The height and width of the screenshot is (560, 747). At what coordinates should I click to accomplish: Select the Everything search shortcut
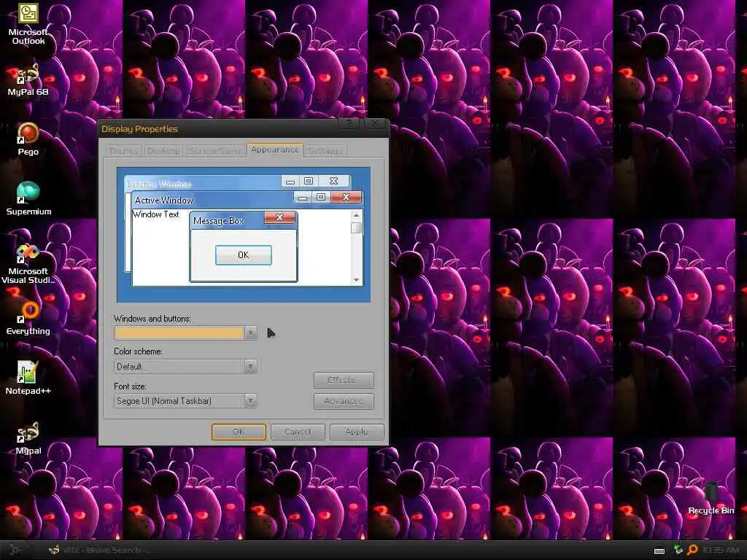(x=28, y=318)
